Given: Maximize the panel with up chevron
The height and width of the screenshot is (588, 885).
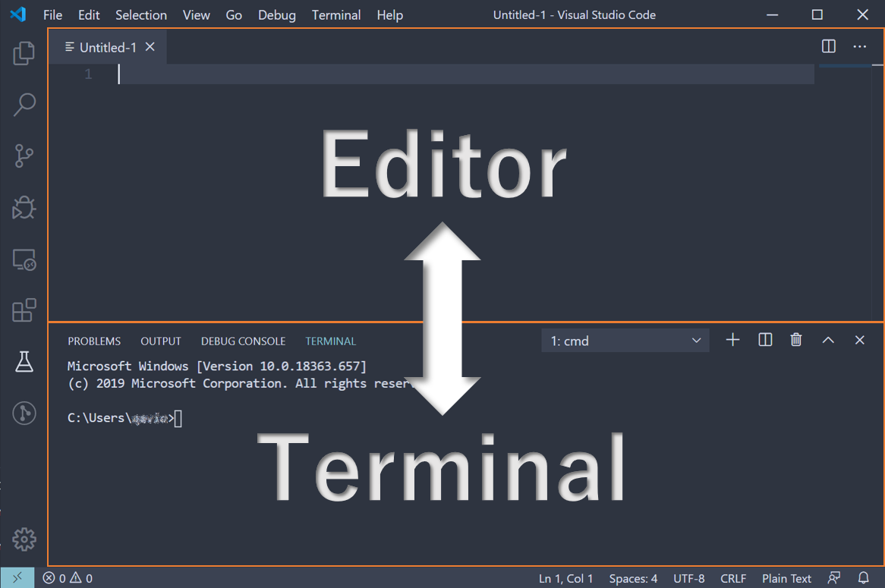Looking at the screenshot, I should [x=828, y=340].
